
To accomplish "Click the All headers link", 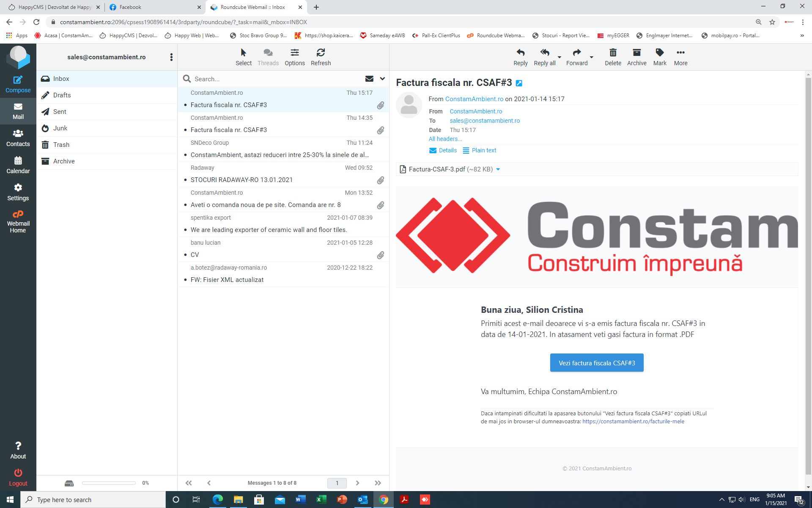I will click(445, 139).
